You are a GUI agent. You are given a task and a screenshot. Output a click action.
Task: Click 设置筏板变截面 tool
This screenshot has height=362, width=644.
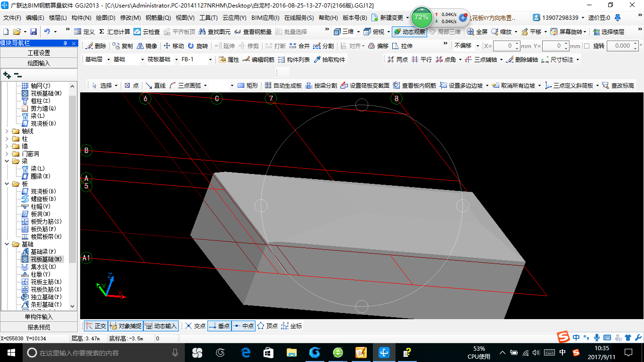[365, 86]
